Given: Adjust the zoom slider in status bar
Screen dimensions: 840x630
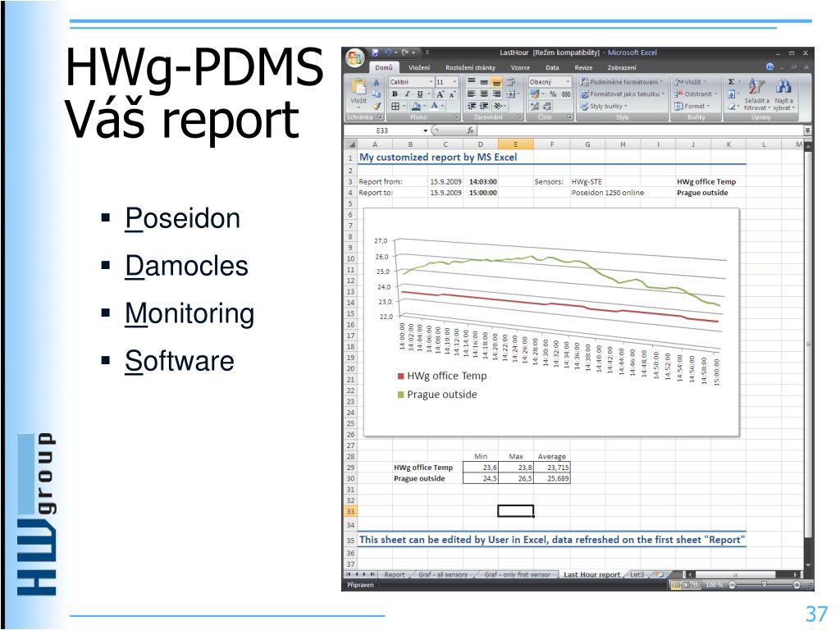Looking at the screenshot, I should coord(764,585).
